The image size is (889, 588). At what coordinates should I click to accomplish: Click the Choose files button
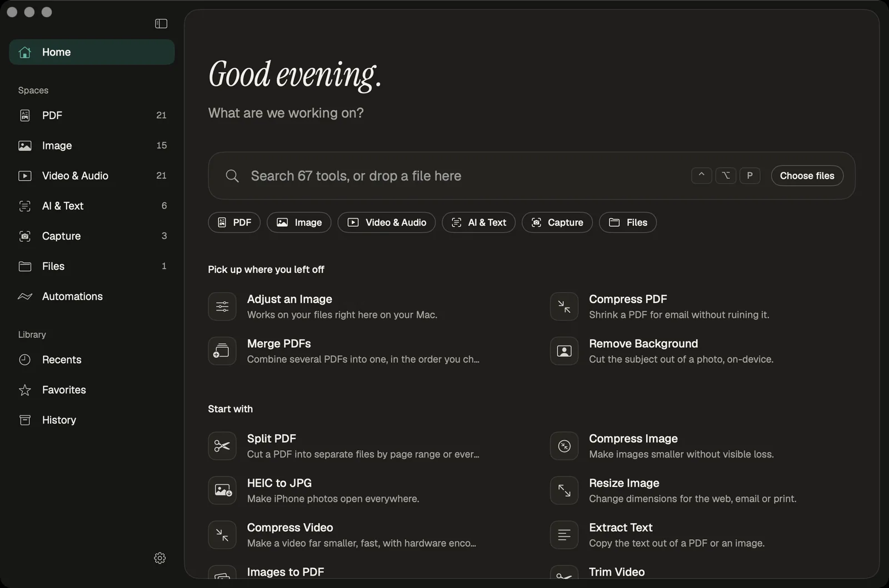(x=807, y=176)
